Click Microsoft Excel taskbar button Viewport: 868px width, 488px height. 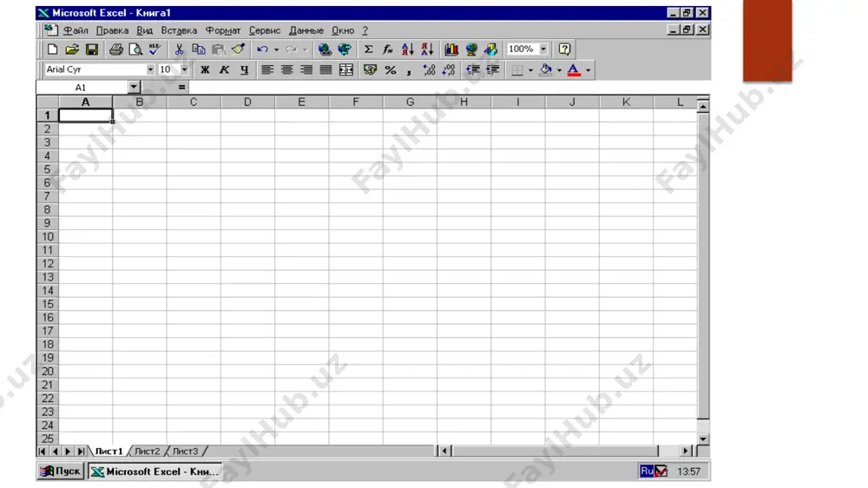(155, 472)
